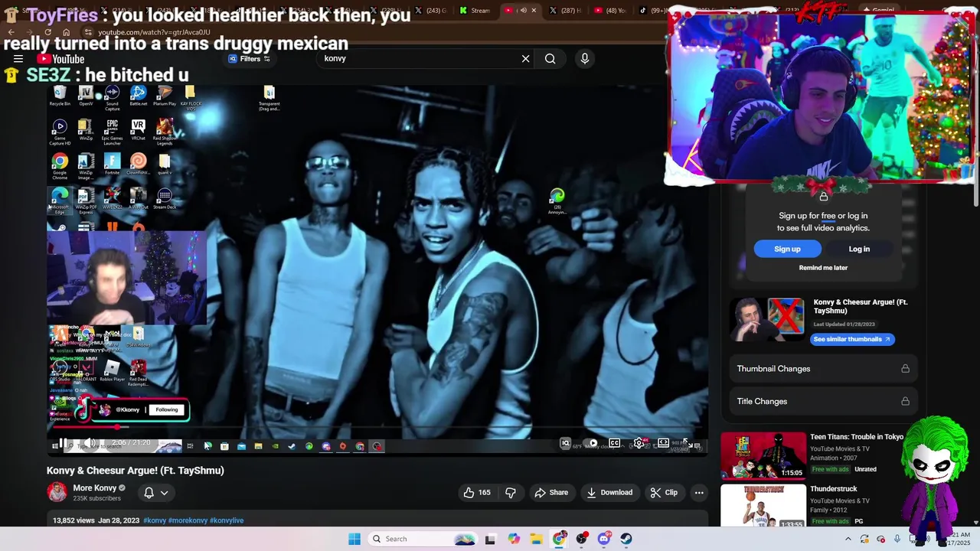Open More Konvy channel avatar

(57, 492)
